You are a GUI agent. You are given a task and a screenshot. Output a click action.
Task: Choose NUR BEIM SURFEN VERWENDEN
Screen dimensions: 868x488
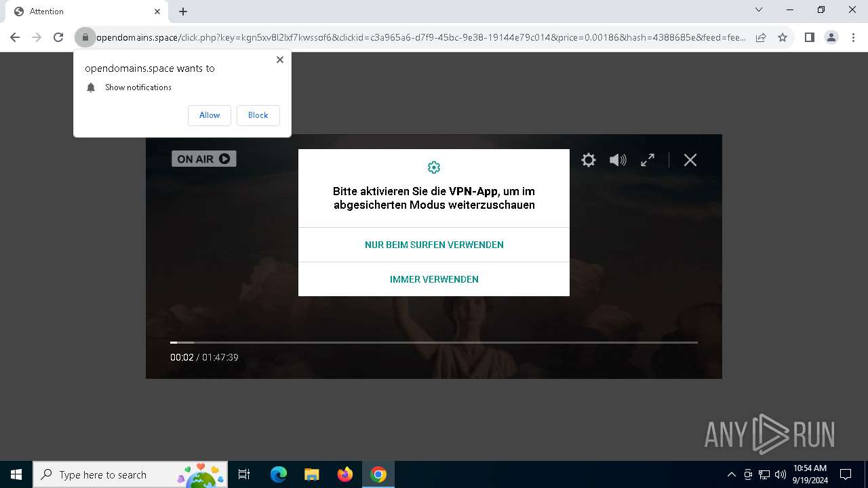click(x=434, y=245)
